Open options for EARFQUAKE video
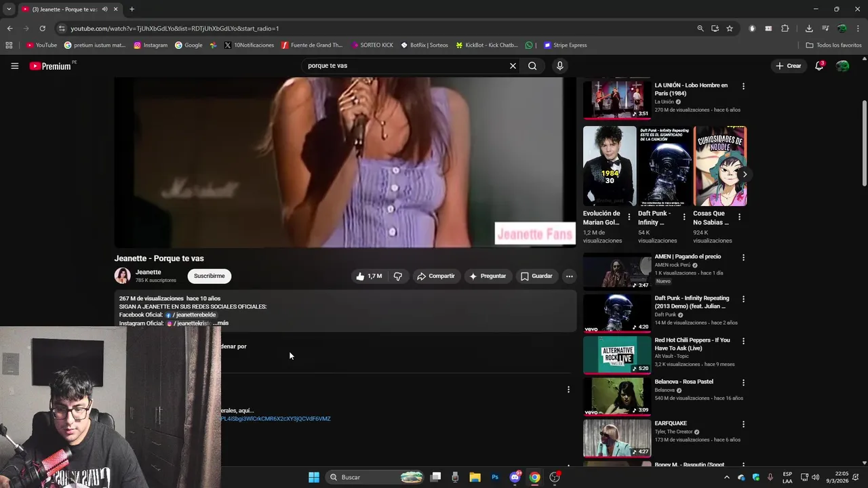Screen dimensions: 868x488 tap(743, 424)
